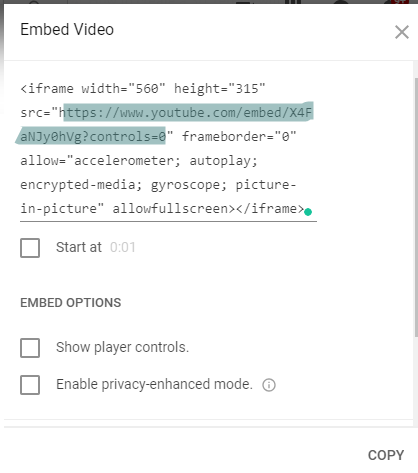
Task: Click the width="560" attribute in code
Action: pyautogui.click(x=123, y=89)
